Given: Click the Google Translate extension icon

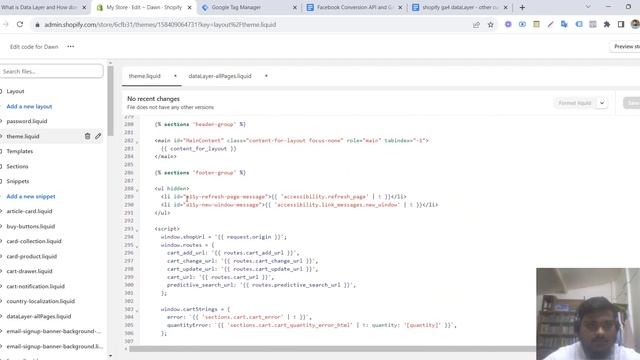Looking at the screenshot, I should pyautogui.click(x=564, y=24).
